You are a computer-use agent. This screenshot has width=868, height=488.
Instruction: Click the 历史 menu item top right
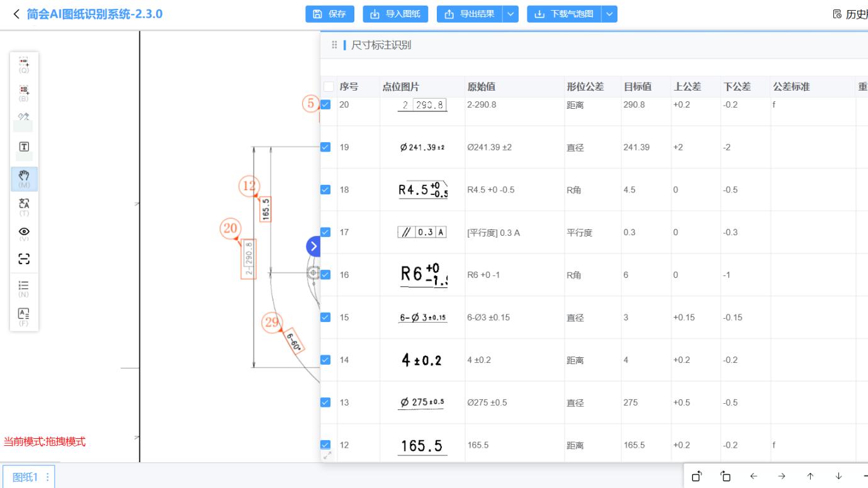pos(853,14)
